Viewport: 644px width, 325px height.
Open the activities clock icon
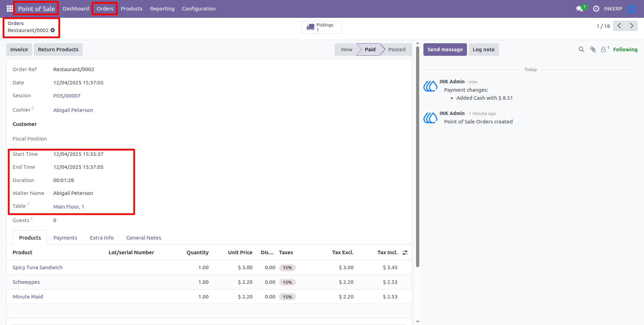(596, 9)
